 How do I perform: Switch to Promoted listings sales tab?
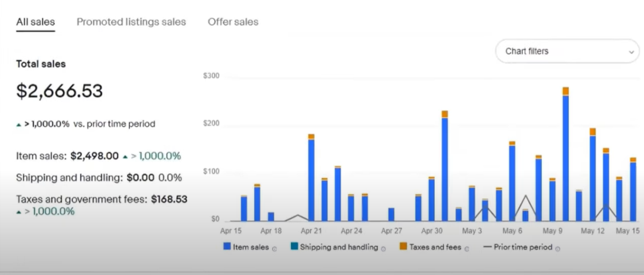coord(131,22)
